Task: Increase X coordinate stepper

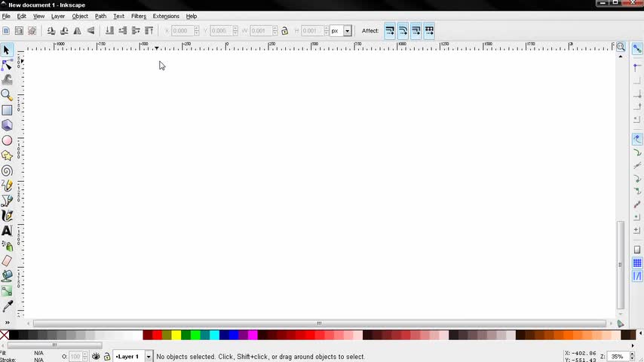Action: point(196,29)
